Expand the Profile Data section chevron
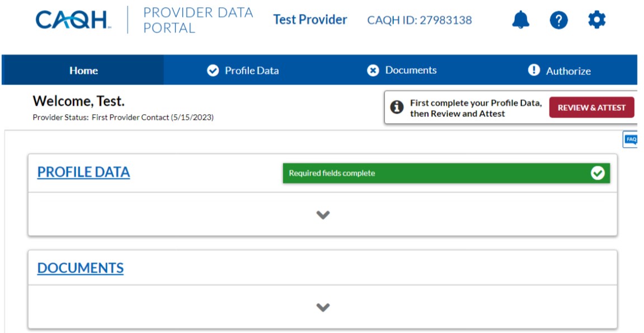644x333 pixels. [323, 215]
